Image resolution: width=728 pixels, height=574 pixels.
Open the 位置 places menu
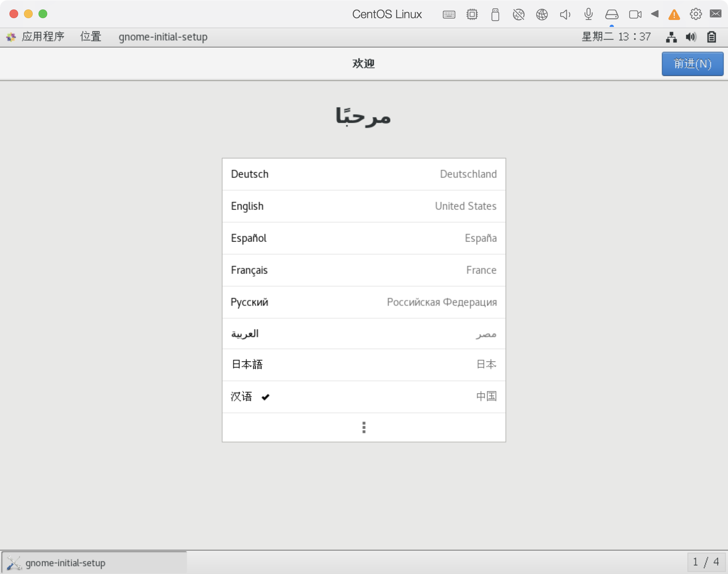pos(91,37)
